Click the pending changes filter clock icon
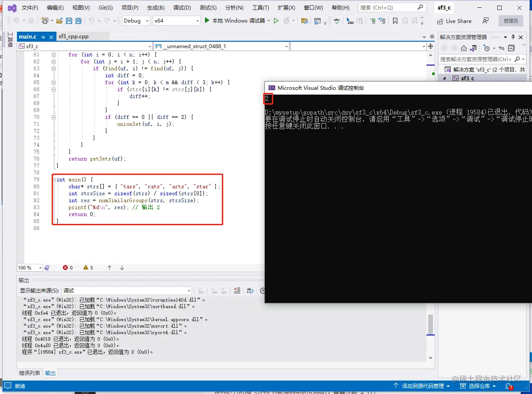The height and width of the screenshot is (394, 532). click(x=487, y=48)
